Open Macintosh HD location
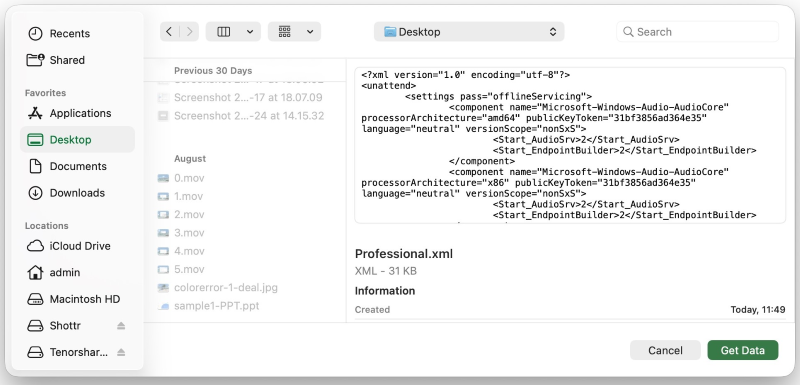 pos(74,299)
